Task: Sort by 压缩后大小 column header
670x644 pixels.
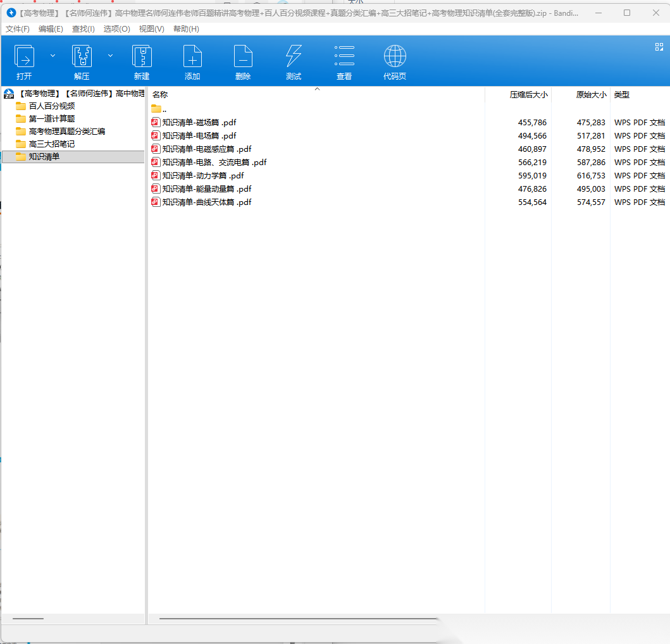Action: pyautogui.click(x=528, y=95)
